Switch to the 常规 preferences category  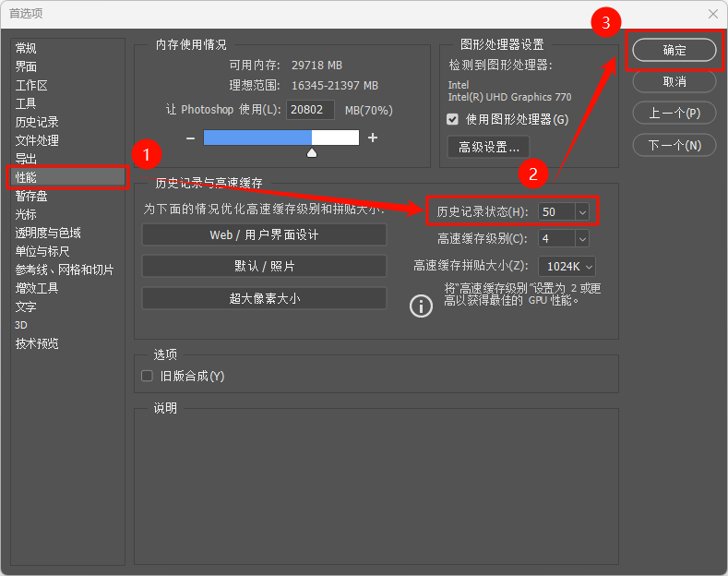pos(27,48)
